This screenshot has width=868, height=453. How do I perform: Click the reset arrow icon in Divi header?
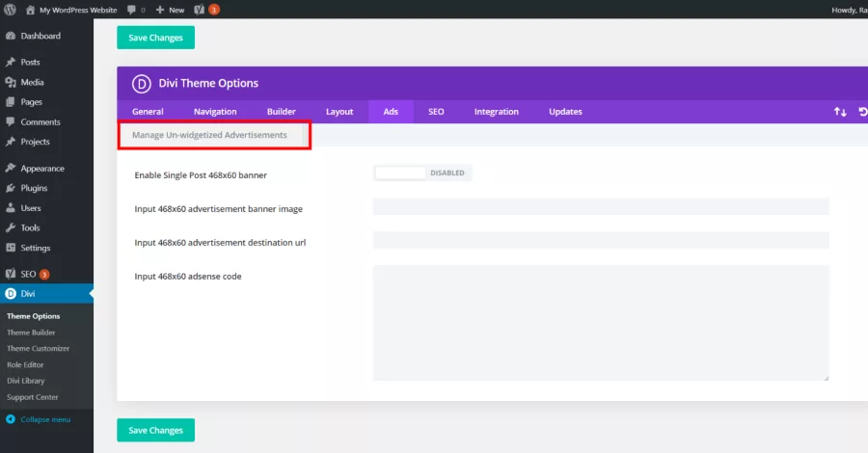862,112
